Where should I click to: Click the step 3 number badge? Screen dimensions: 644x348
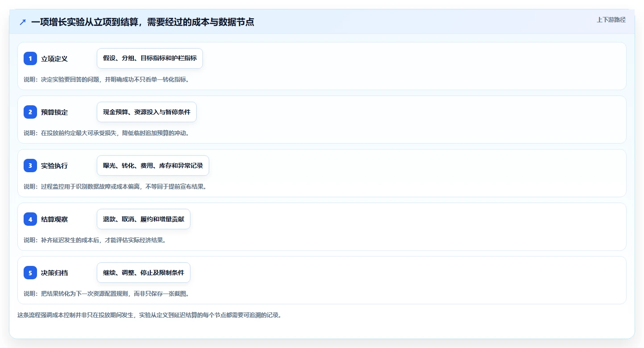(x=30, y=166)
